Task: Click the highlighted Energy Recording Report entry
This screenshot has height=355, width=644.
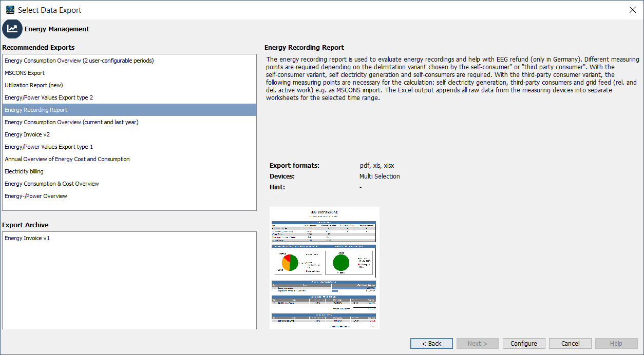Action: point(36,110)
